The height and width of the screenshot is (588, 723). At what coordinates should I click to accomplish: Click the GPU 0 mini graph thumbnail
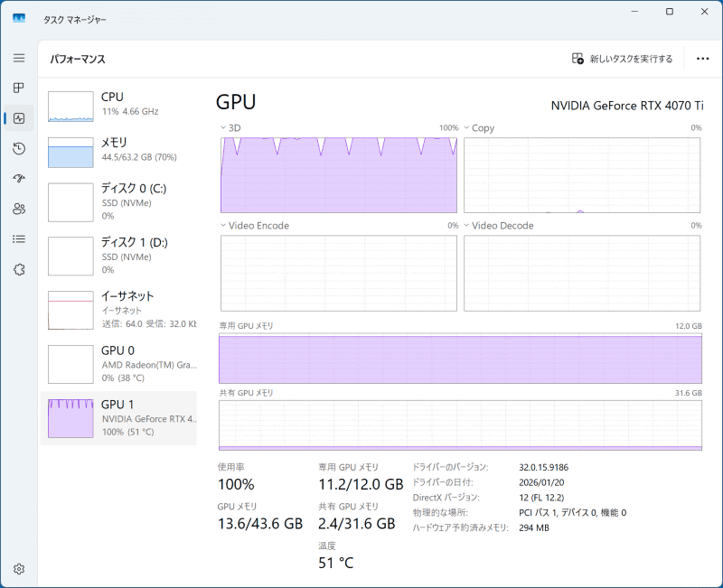point(70,365)
